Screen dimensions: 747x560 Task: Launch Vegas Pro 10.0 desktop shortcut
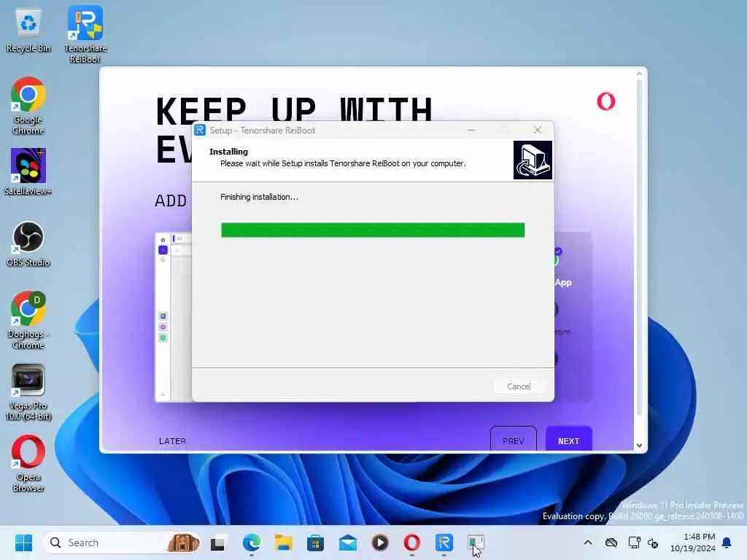(28, 392)
